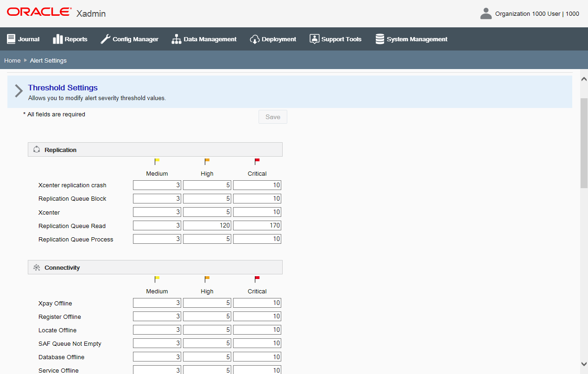Open the System Management menu
This screenshot has height=374, width=588.
411,39
